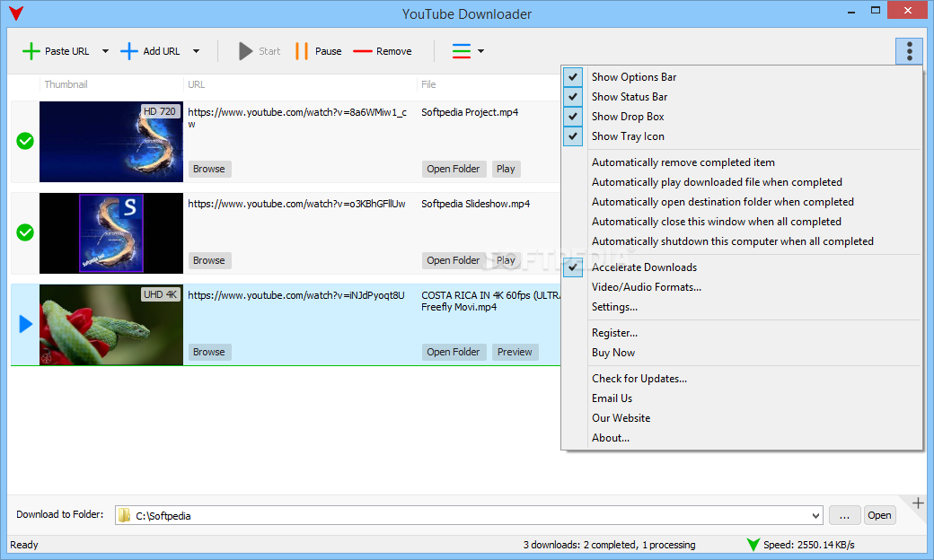Click the Softpedia Project video thumbnail
The image size is (934, 560).
tap(111, 142)
